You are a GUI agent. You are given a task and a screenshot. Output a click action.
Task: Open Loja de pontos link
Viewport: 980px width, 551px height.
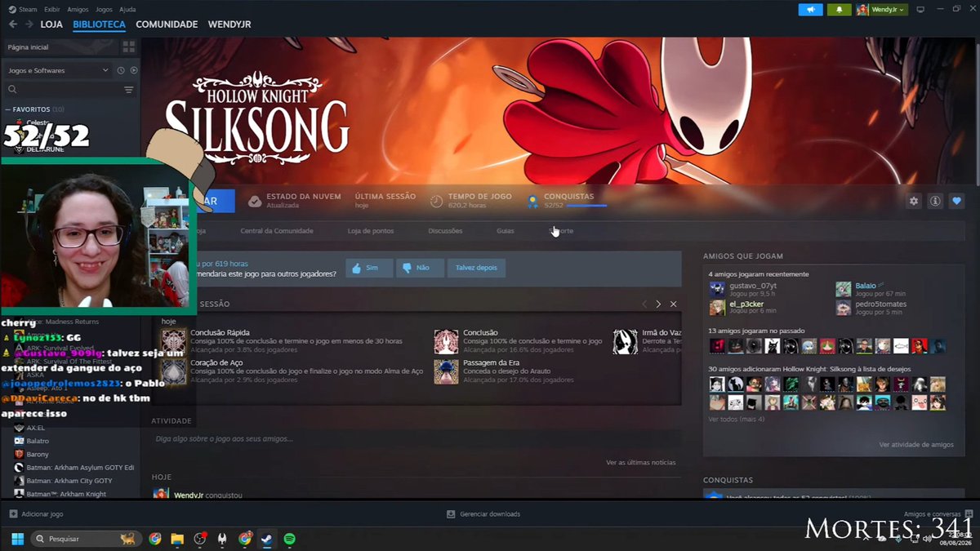click(x=371, y=231)
